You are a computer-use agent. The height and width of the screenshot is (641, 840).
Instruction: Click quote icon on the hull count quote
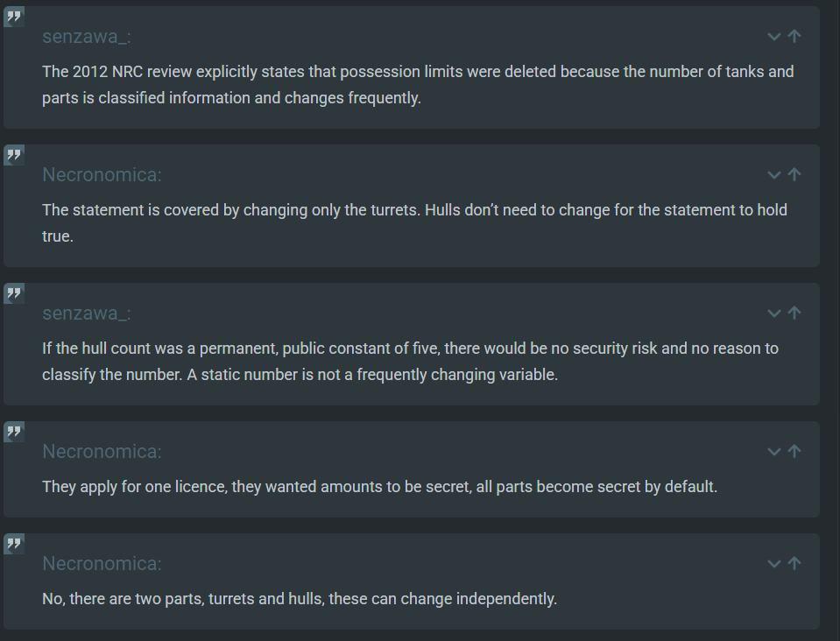click(14, 293)
